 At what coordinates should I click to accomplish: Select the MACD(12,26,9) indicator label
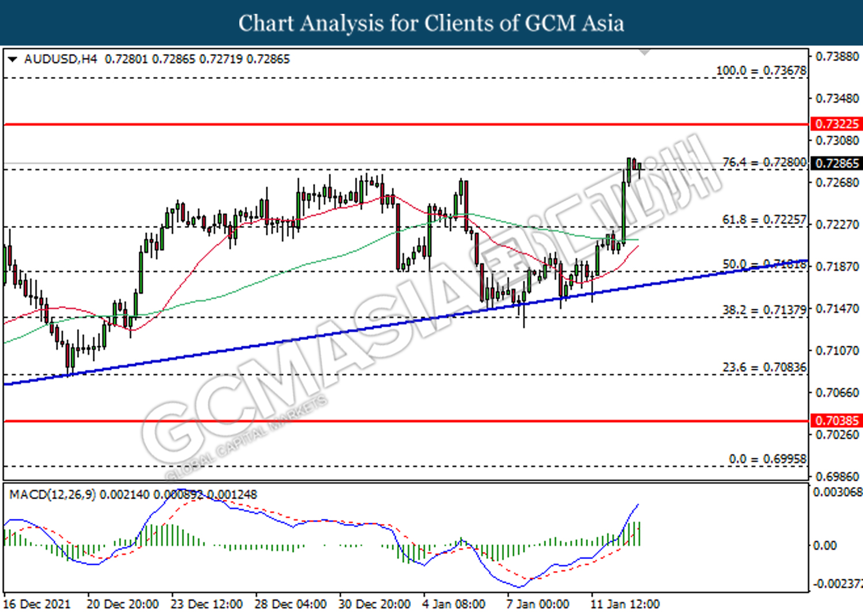52,495
